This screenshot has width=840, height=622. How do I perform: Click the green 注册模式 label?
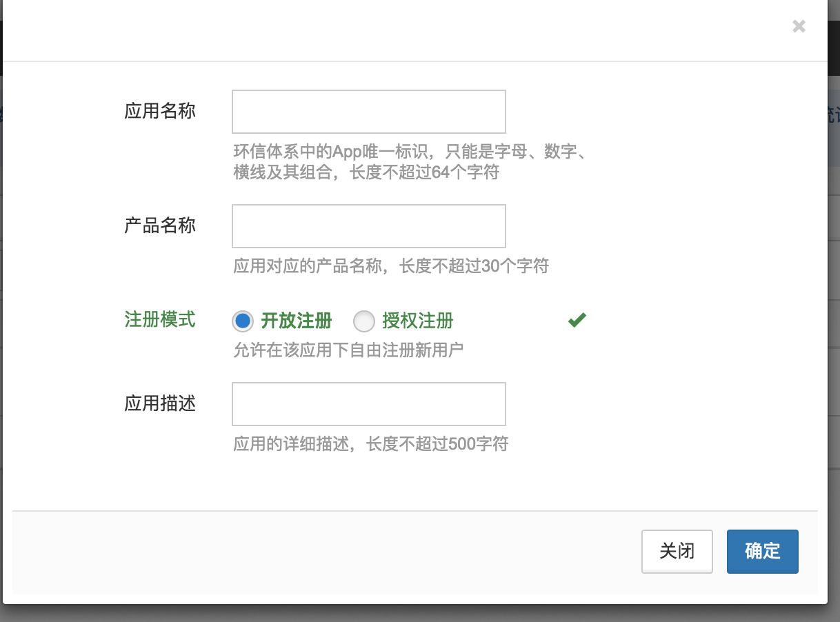coord(160,319)
